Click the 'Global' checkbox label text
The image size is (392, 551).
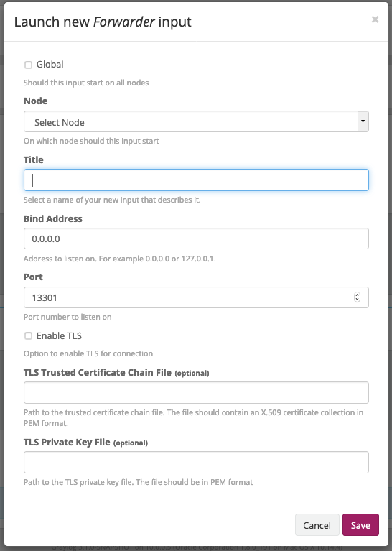point(50,65)
